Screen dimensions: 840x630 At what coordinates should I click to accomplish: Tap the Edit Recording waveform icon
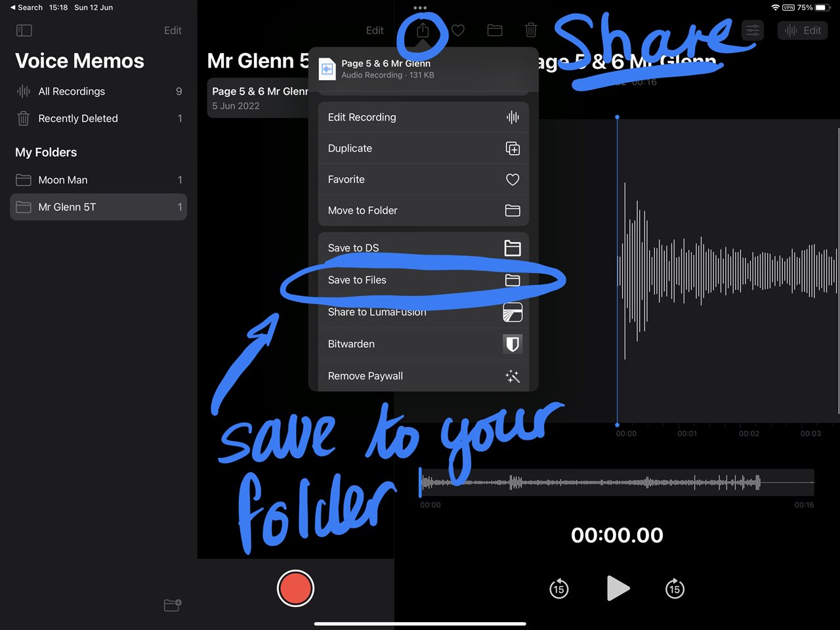[x=513, y=117]
